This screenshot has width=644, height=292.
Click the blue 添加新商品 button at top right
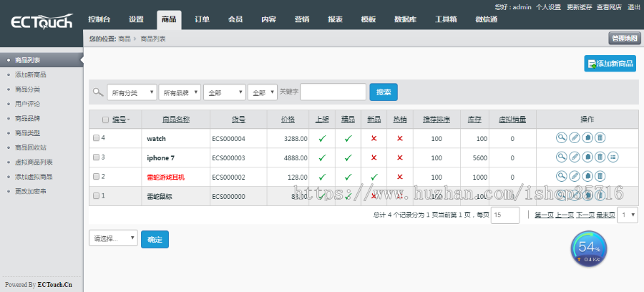tap(610, 64)
